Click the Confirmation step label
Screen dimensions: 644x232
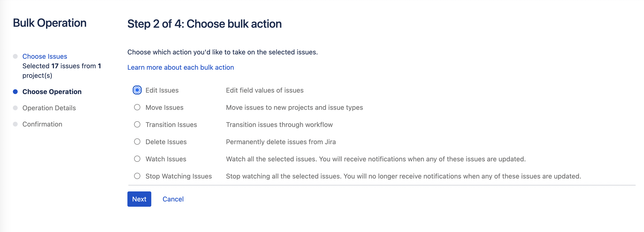pyautogui.click(x=42, y=124)
